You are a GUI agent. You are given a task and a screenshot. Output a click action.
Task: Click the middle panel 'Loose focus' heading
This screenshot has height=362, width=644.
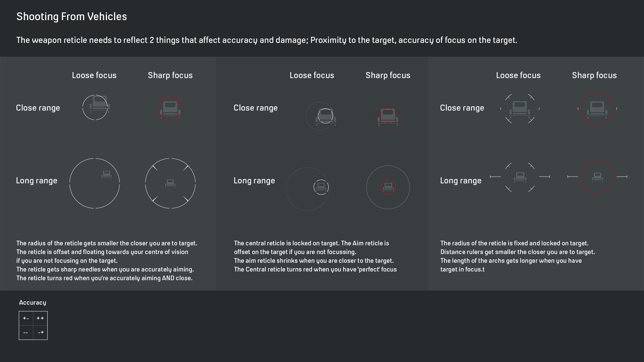(312, 75)
